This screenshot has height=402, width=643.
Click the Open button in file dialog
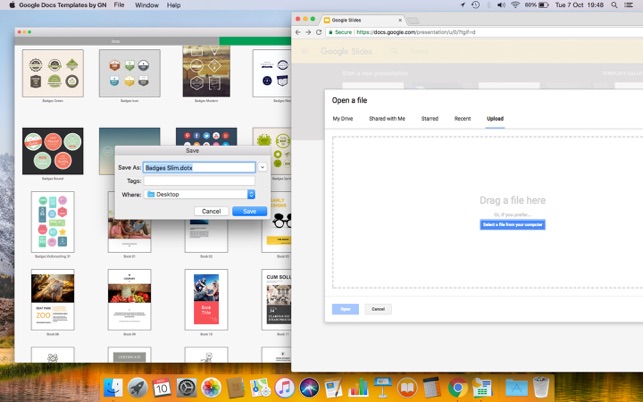click(x=345, y=309)
